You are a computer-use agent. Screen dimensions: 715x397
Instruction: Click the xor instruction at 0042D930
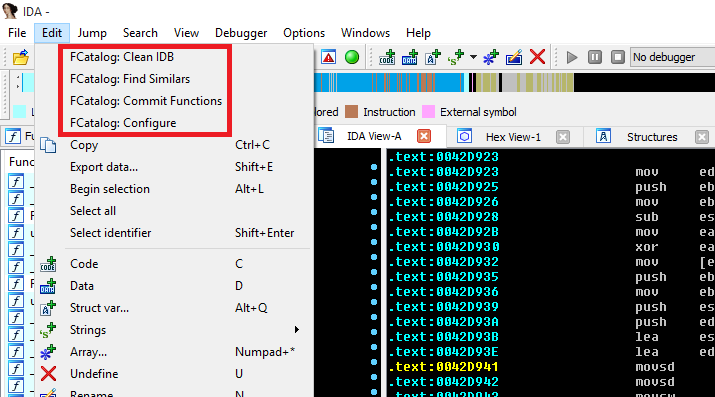point(647,247)
